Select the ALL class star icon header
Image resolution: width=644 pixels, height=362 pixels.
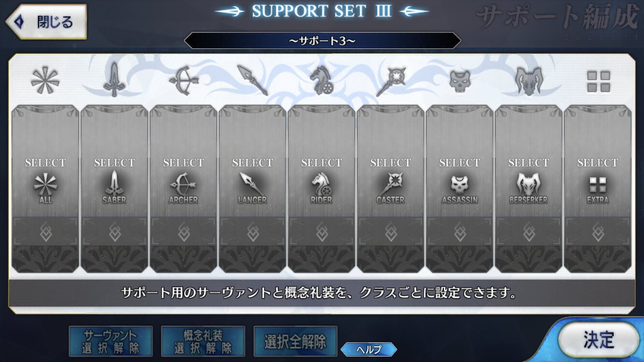point(45,81)
